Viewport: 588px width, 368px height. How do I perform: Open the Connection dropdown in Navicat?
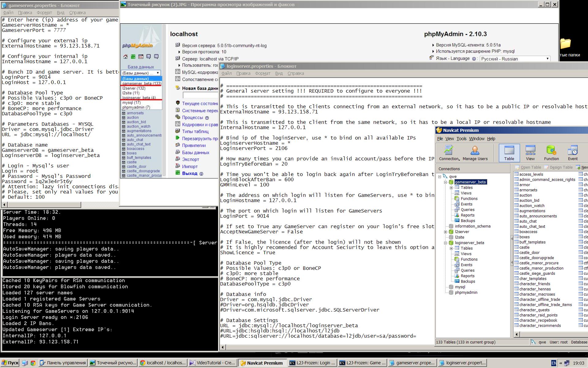click(x=449, y=153)
